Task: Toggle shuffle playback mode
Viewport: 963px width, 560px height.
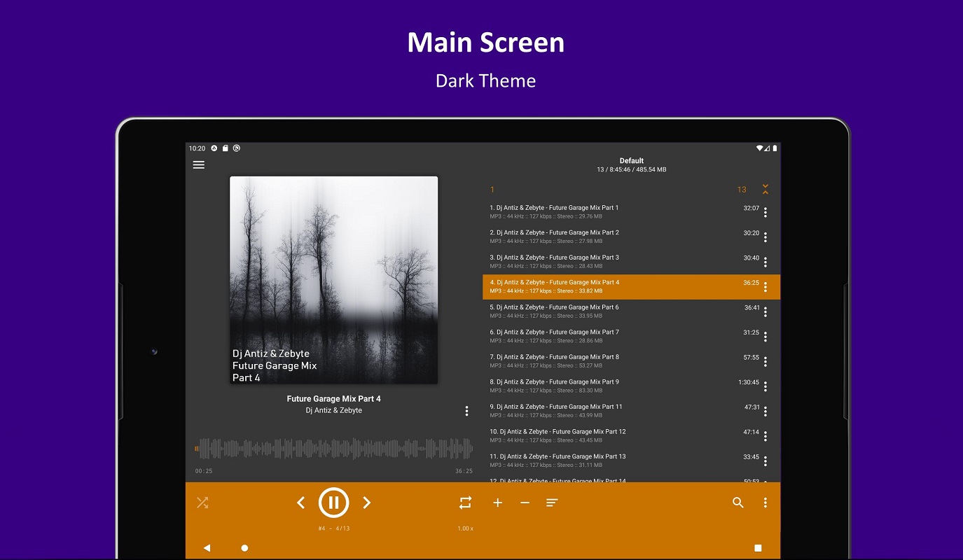Action: click(202, 503)
